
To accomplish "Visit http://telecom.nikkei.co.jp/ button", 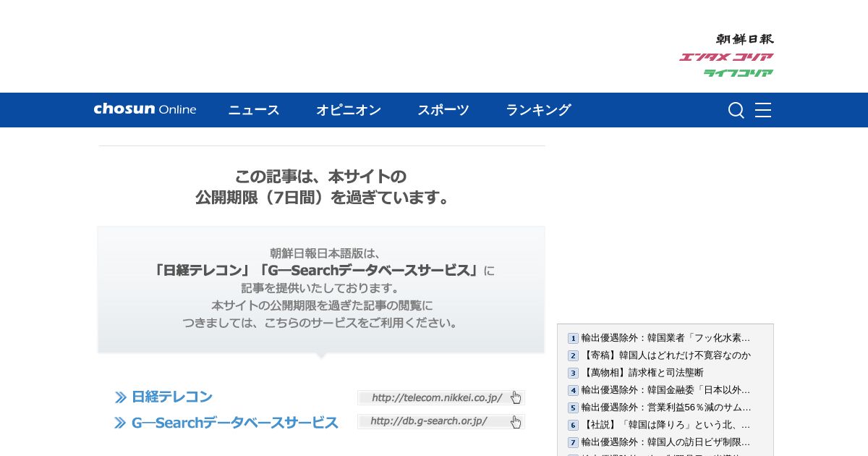I will tap(441, 397).
